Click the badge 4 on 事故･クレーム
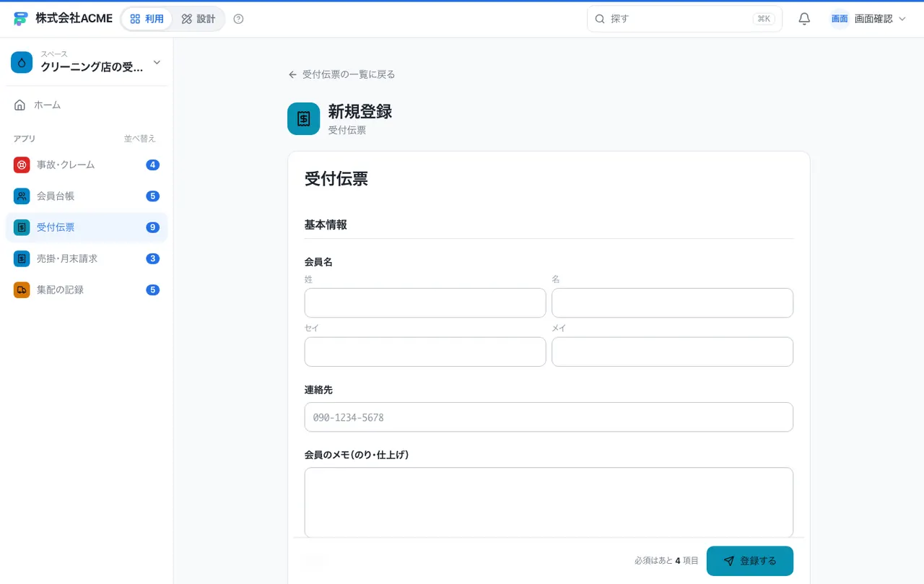Image resolution: width=924 pixels, height=584 pixels. point(152,165)
